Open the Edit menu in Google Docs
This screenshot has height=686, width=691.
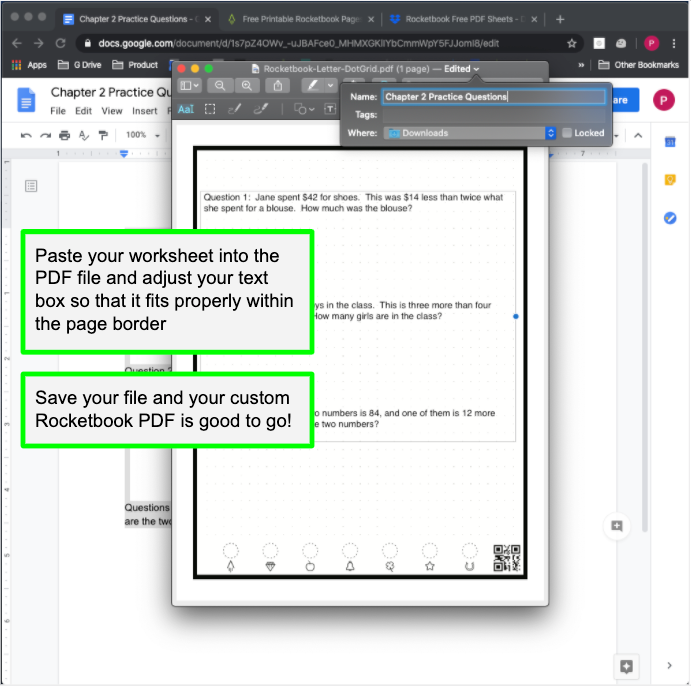click(83, 111)
